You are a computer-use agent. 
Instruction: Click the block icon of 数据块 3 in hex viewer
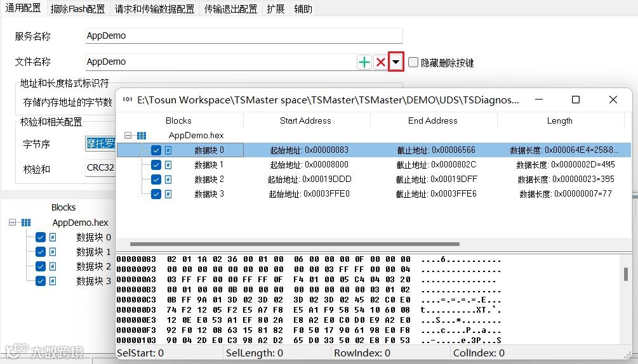168,194
